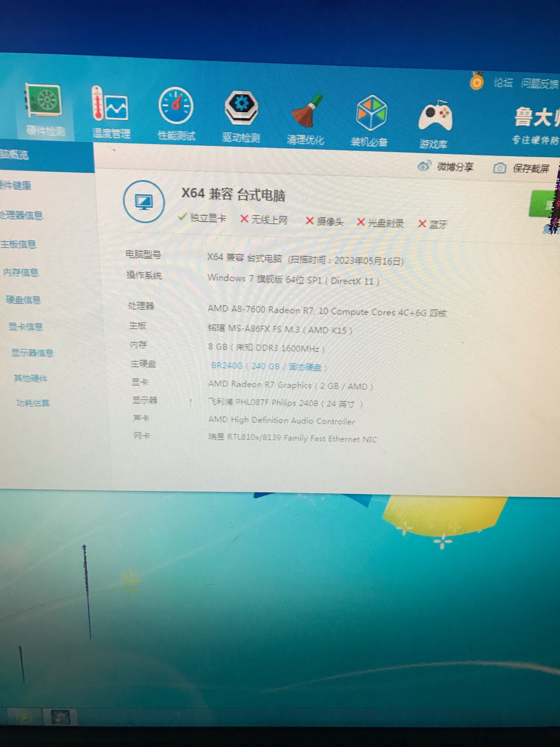Open 装机必备 essential software cube
Screen dimensions: 560x747
click(370, 121)
